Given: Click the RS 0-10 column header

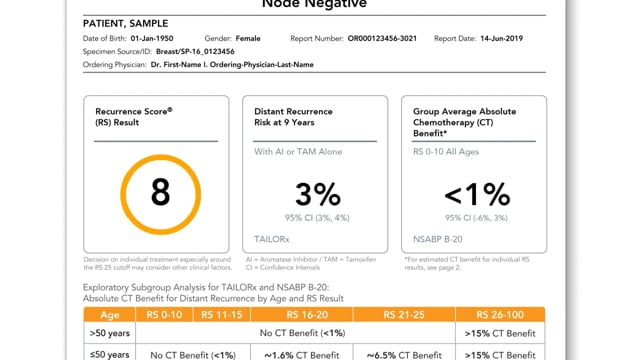Looking at the screenshot, I should coord(164,315).
